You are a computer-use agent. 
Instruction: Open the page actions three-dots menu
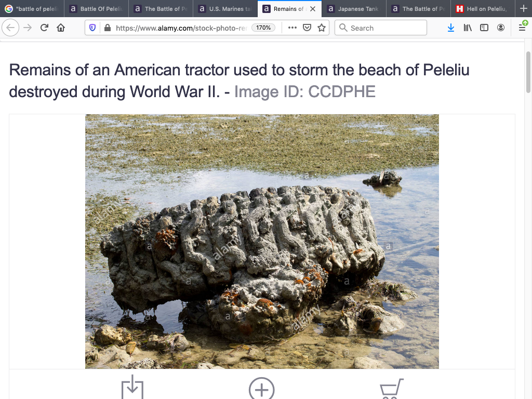point(292,28)
